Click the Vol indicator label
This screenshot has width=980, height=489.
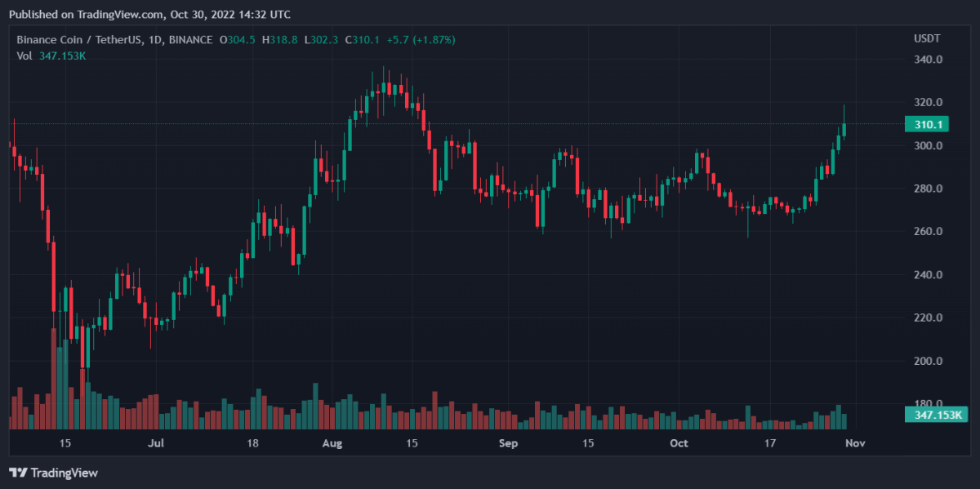[x=24, y=56]
